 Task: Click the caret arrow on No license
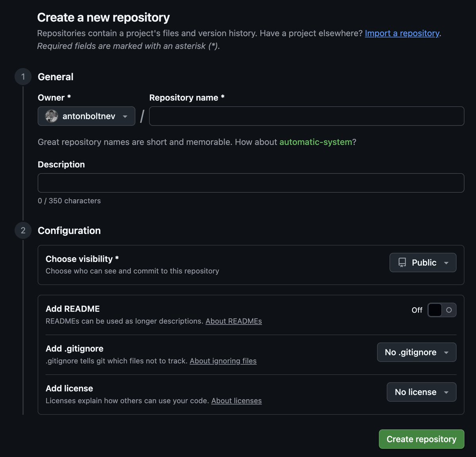tap(446, 392)
